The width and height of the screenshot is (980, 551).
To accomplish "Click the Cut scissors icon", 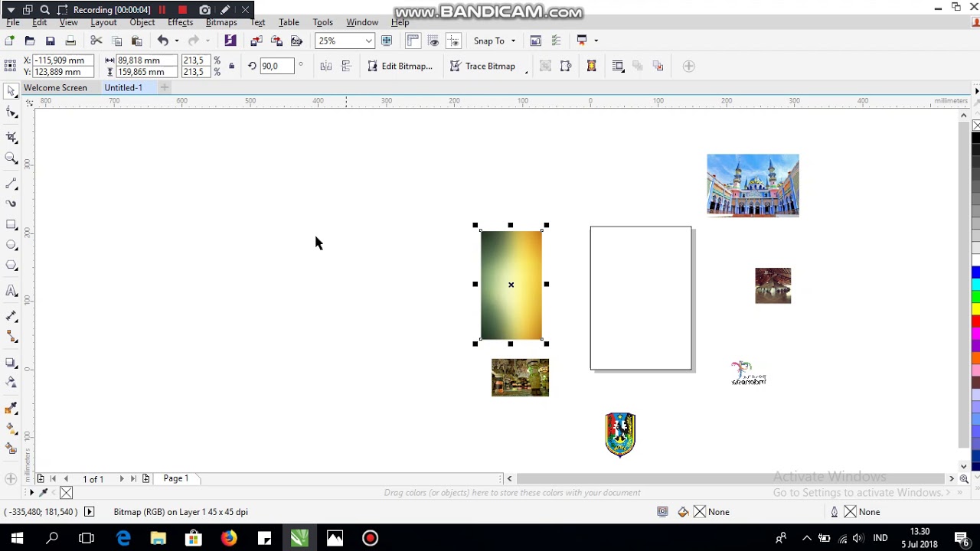I will (x=96, y=41).
